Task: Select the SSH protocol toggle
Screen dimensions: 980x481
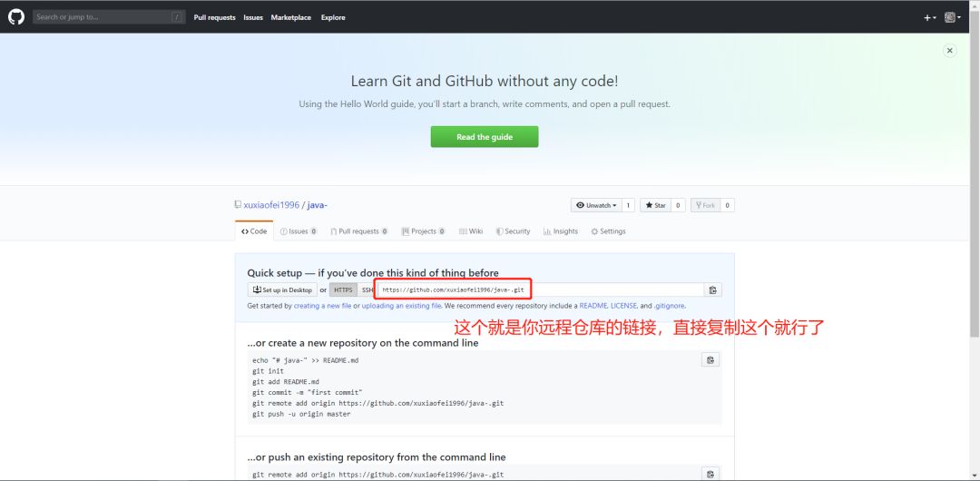Action: [x=367, y=290]
